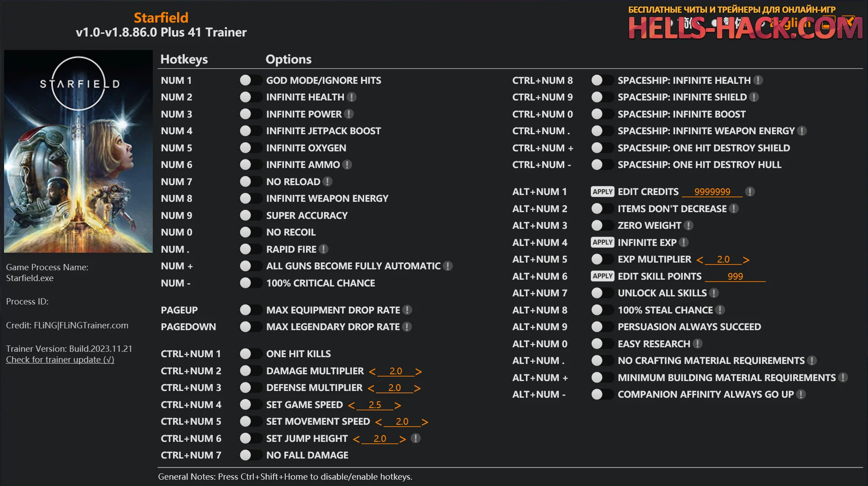Click info icon for Companion Affinity Always Go Up
The height and width of the screenshot is (486, 868).
tap(801, 395)
